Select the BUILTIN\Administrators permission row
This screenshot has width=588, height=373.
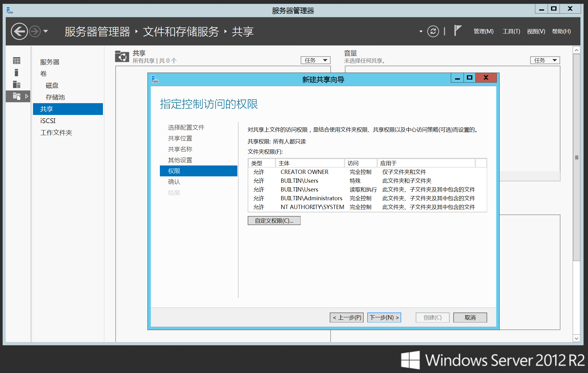coord(311,198)
